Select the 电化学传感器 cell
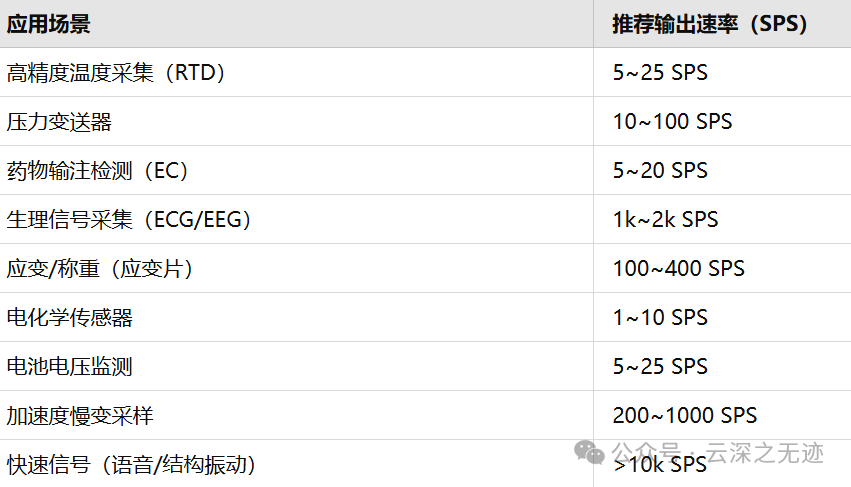 (297, 317)
